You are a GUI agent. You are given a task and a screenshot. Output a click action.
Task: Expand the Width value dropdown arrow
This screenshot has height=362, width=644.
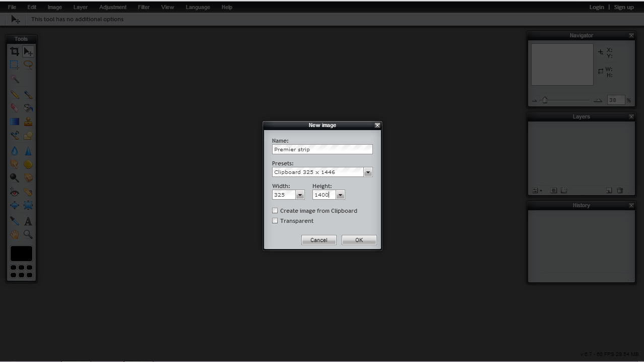(x=300, y=195)
